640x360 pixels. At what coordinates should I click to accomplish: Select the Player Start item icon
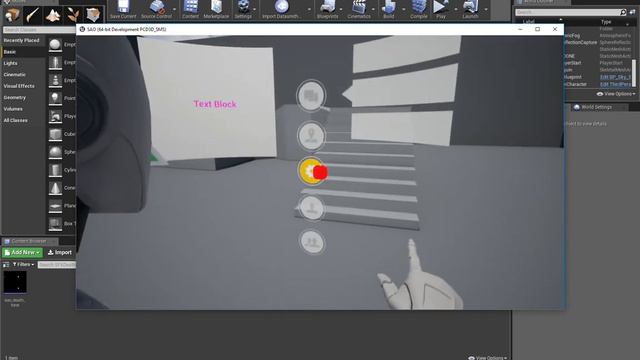point(55,116)
